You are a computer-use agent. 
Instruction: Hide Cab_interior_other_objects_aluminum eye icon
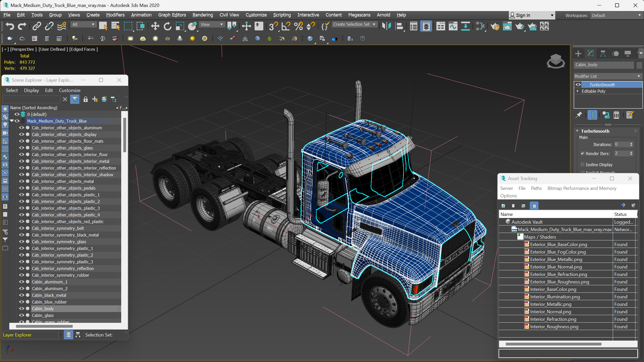click(21, 128)
